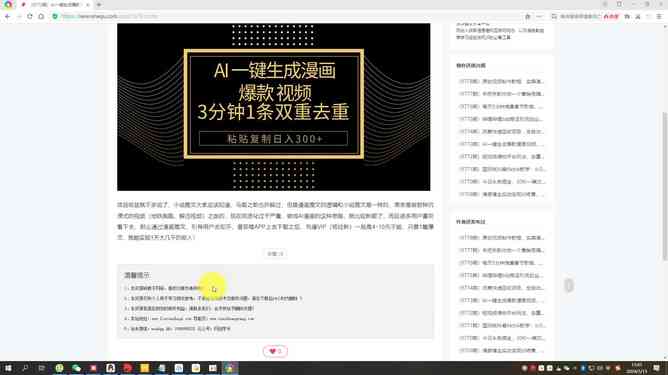Viewport: 668px width, 375px height.
Task: Open Windows taskbar search
Action: [x=25, y=368]
